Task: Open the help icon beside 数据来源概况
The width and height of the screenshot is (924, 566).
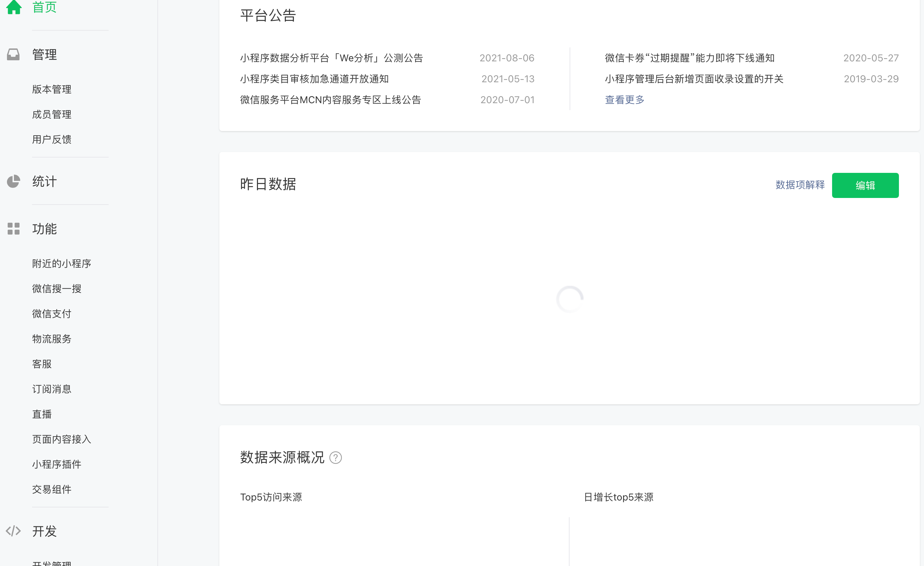Action: pos(336,458)
